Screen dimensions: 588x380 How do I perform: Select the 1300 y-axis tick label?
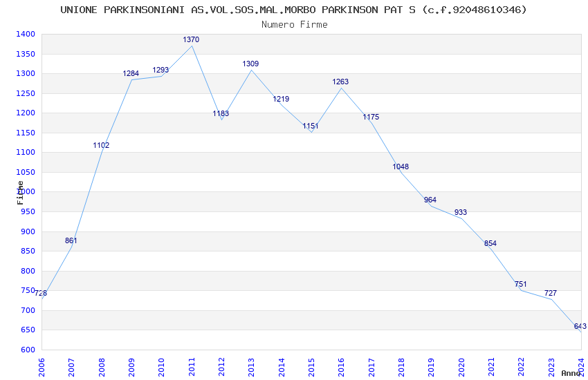(x=26, y=73)
